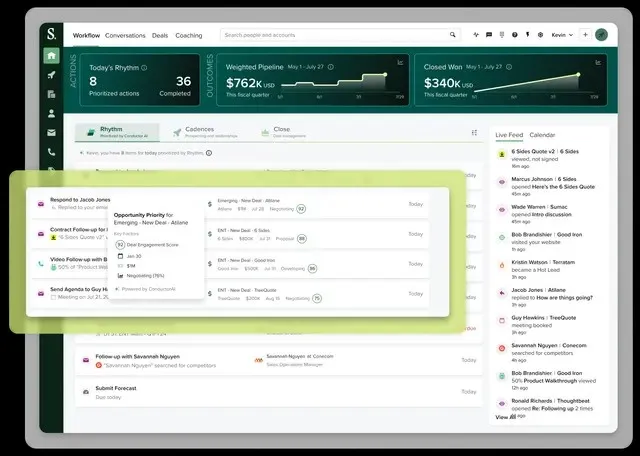Click the engagement score 92 badge for Atlane

click(x=301, y=209)
